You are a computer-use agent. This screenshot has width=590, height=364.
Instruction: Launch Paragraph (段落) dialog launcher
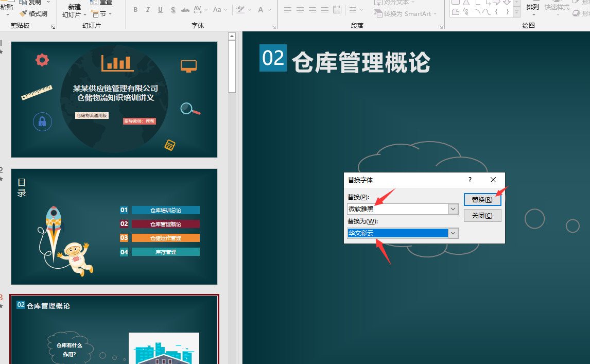(440, 27)
